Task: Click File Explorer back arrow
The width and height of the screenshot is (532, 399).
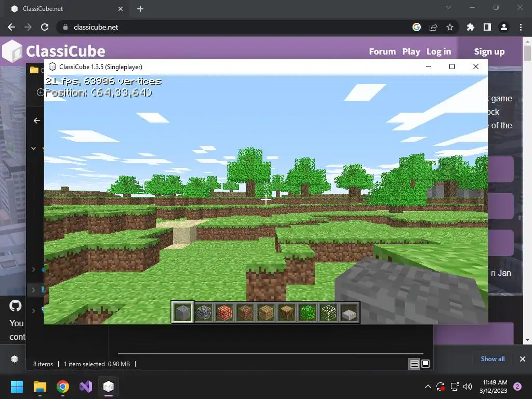Action: 37,121
